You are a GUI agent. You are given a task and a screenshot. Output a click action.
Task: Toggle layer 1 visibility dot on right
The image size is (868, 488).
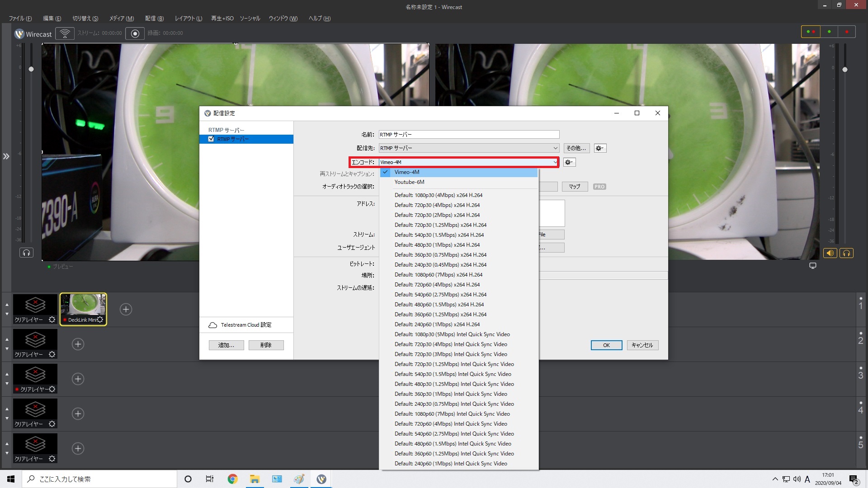(861, 299)
